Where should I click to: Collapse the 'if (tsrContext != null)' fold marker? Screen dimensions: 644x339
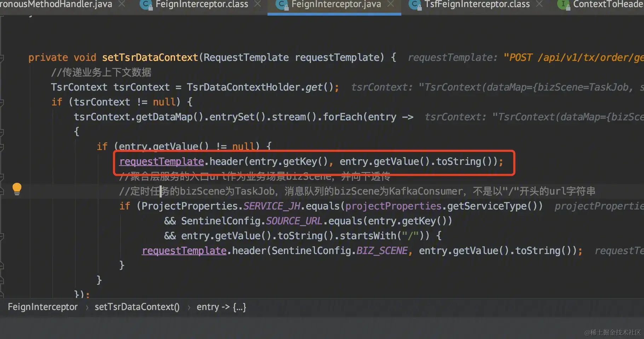(x=1, y=103)
